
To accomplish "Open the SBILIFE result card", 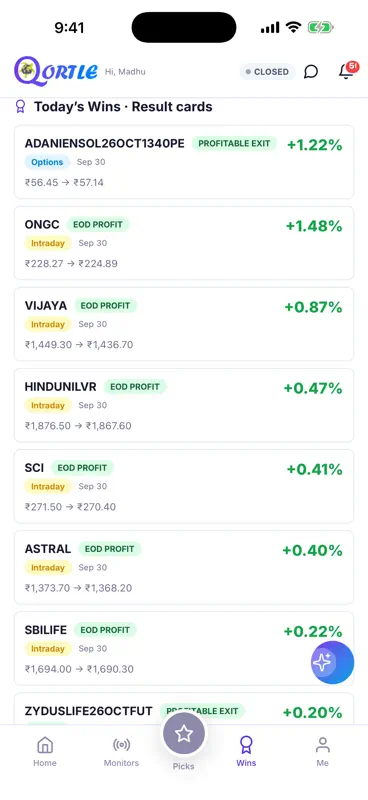I will [x=184, y=648].
